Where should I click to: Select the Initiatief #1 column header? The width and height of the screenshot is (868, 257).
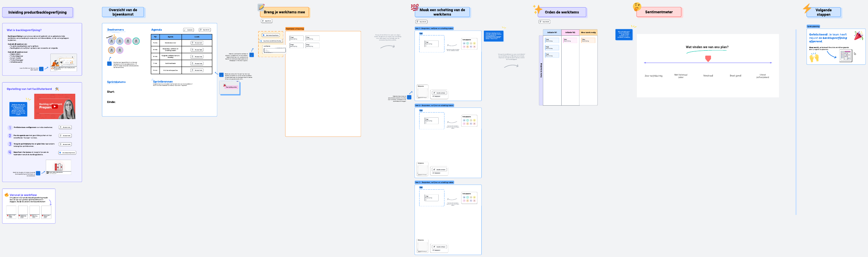coord(552,33)
